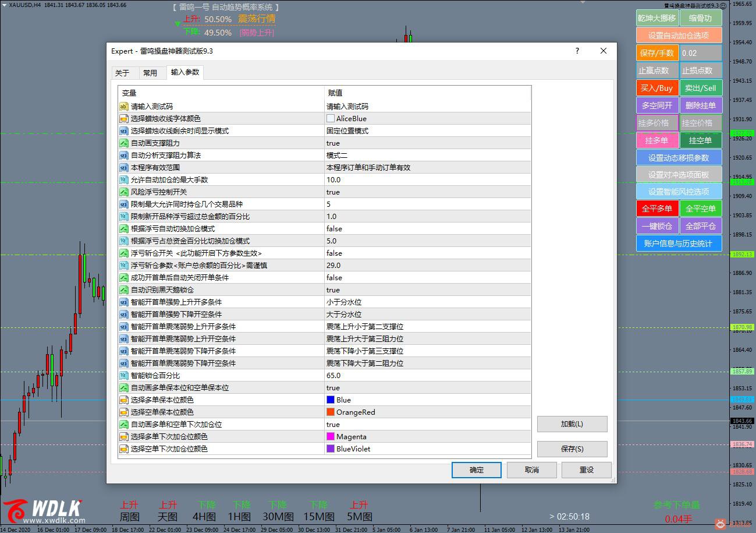Pick the BlueViolet color swatch
Image resolution: width=756 pixels, height=533 pixels.
pos(331,449)
